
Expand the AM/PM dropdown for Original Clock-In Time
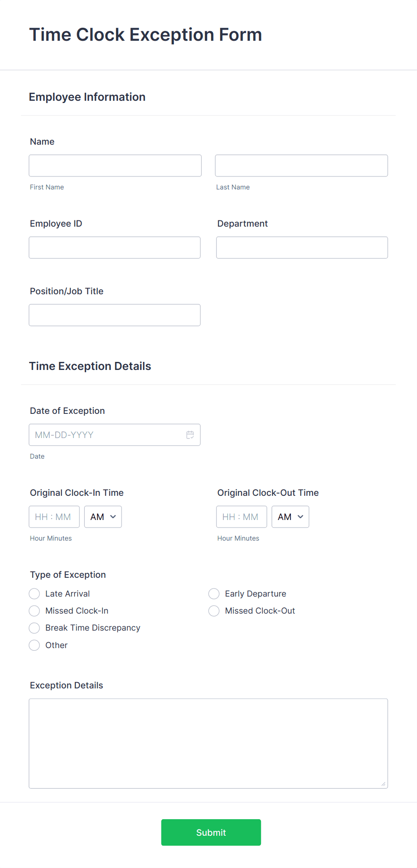pos(103,516)
